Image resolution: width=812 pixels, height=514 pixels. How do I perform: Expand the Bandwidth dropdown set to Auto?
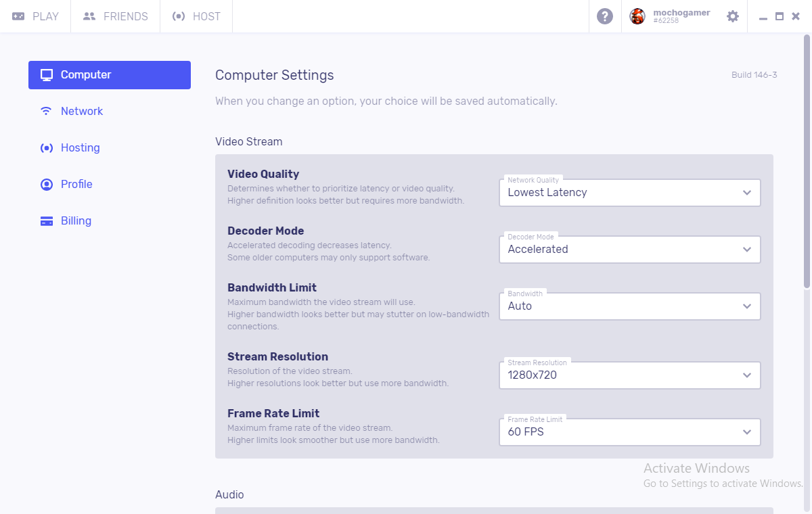click(629, 306)
